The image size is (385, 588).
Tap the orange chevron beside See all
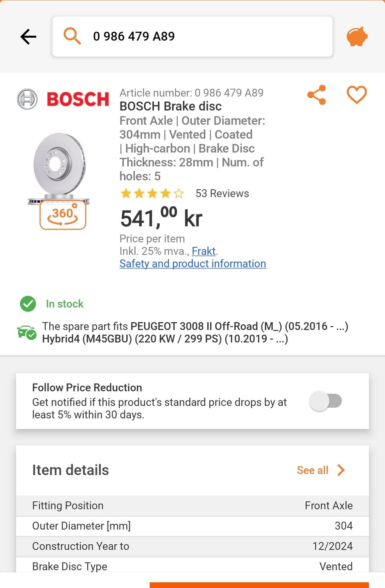pos(341,470)
